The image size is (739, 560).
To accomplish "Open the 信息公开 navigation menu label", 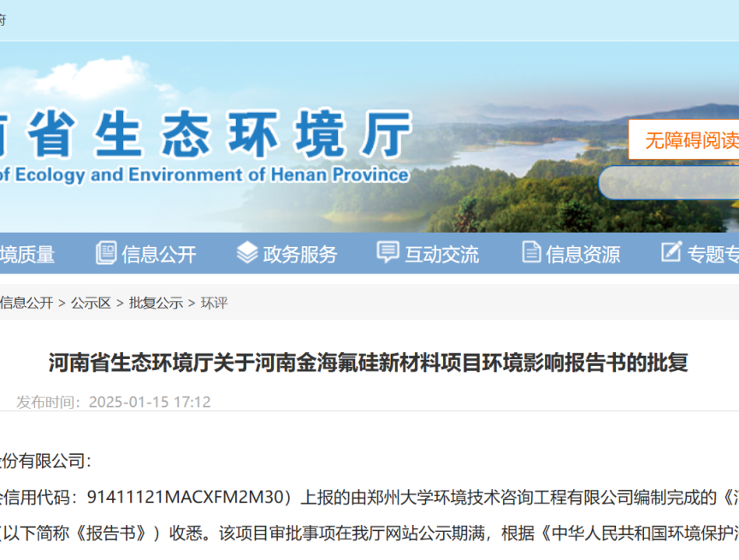I will 159,254.
